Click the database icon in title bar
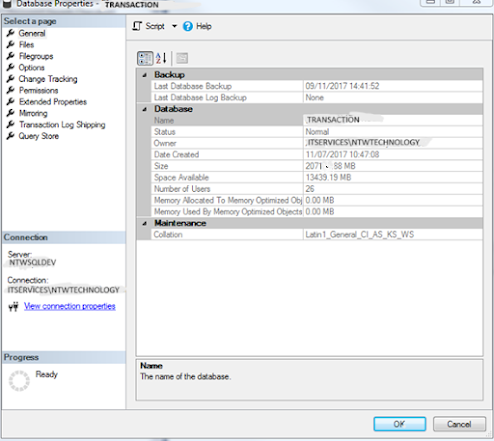Screen dimensions: 494x441 [7, 4]
